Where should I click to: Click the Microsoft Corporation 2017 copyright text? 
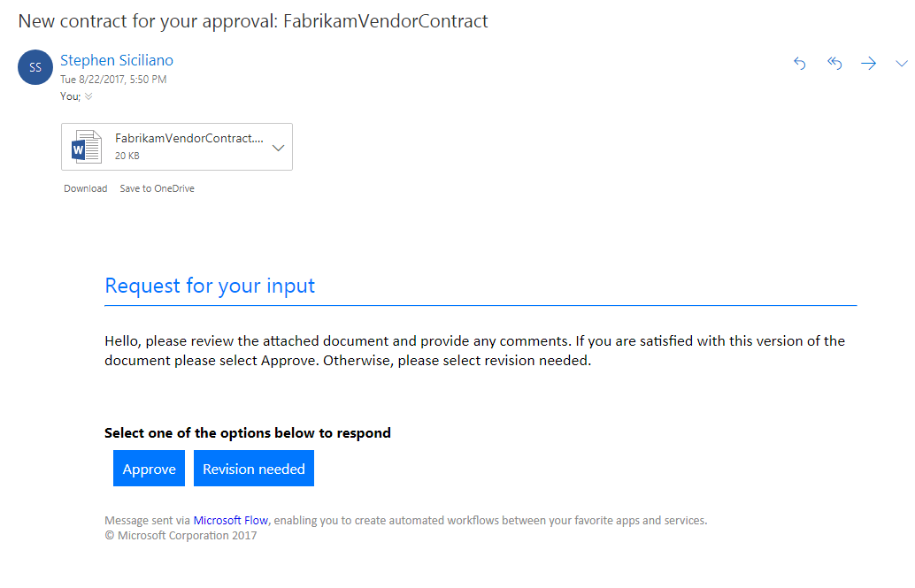click(181, 535)
